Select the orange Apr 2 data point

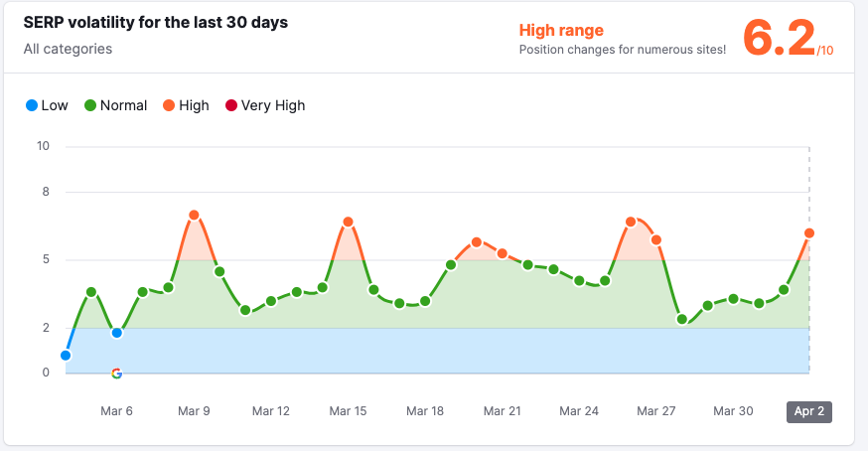(808, 233)
